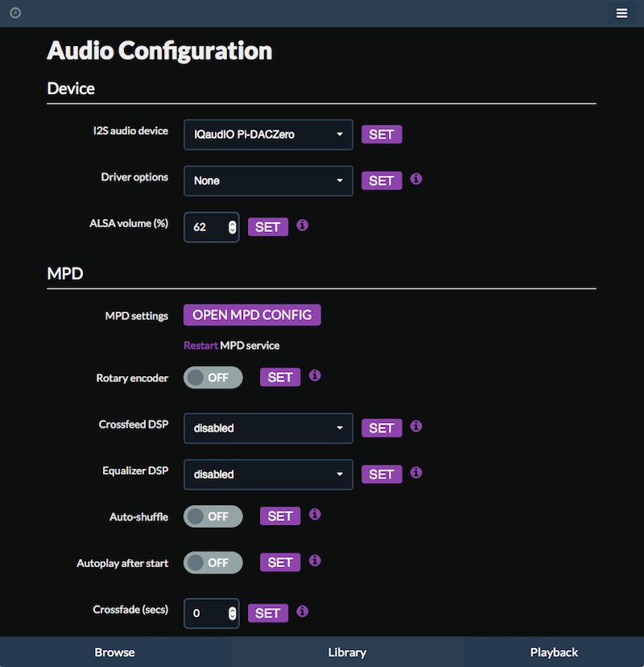Show info for Autoplay after start
This screenshot has height=667, width=644.
pyautogui.click(x=315, y=561)
